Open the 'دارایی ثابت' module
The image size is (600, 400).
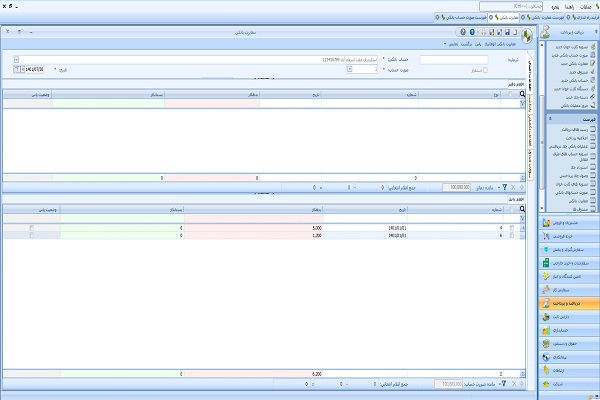569,317
